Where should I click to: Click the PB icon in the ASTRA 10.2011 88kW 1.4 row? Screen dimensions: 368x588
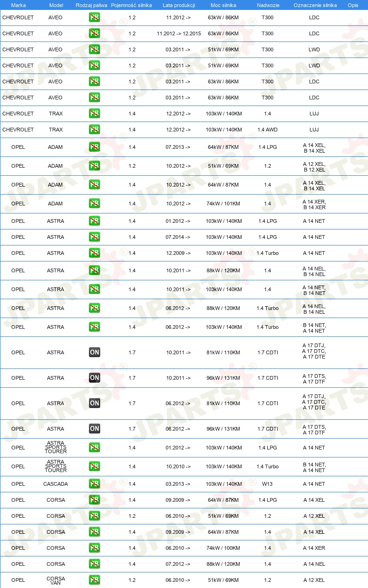[x=95, y=270]
